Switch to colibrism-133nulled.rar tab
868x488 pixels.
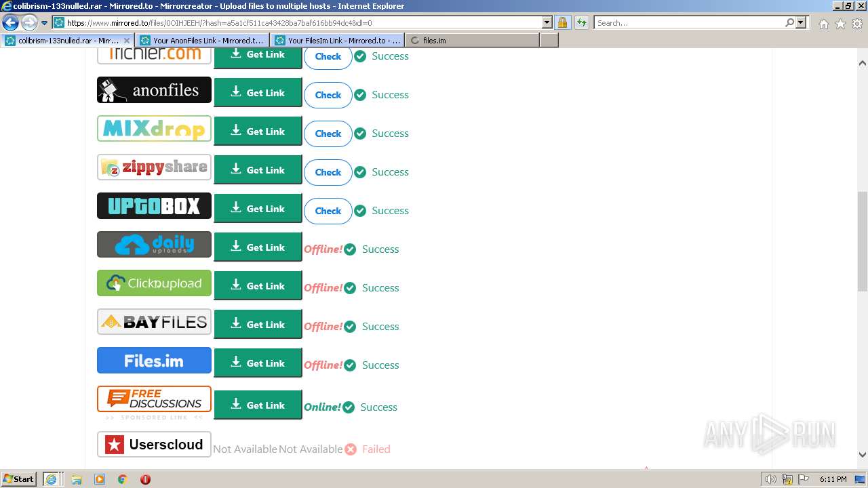click(x=68, y=41)
